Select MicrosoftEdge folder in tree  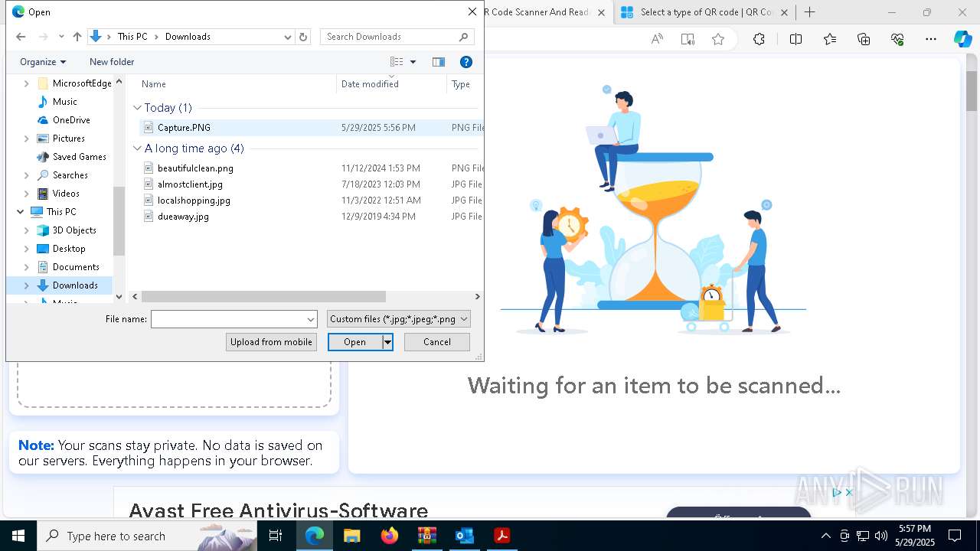[74, 83]
